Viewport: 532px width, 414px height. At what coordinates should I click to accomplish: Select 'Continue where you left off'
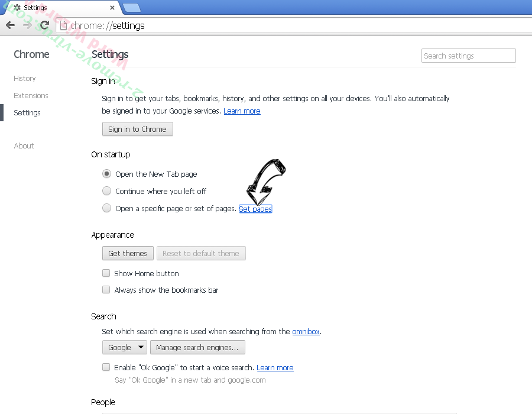[106, 190]
